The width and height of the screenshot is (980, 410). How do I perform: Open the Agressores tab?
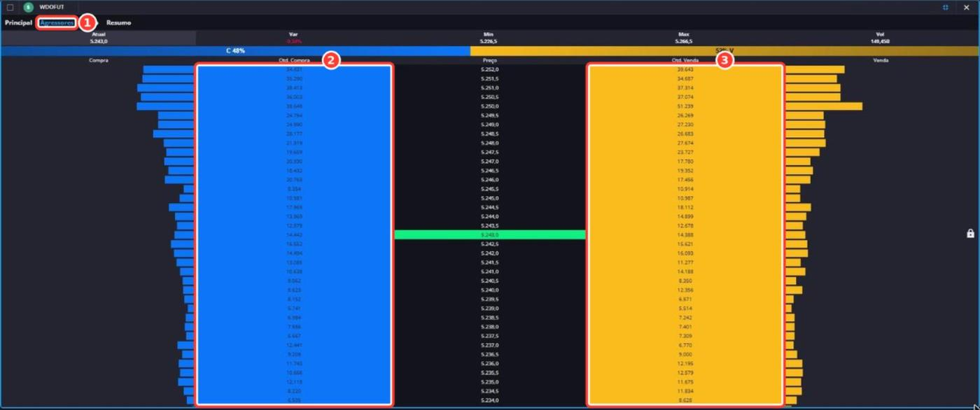(57, 22)
